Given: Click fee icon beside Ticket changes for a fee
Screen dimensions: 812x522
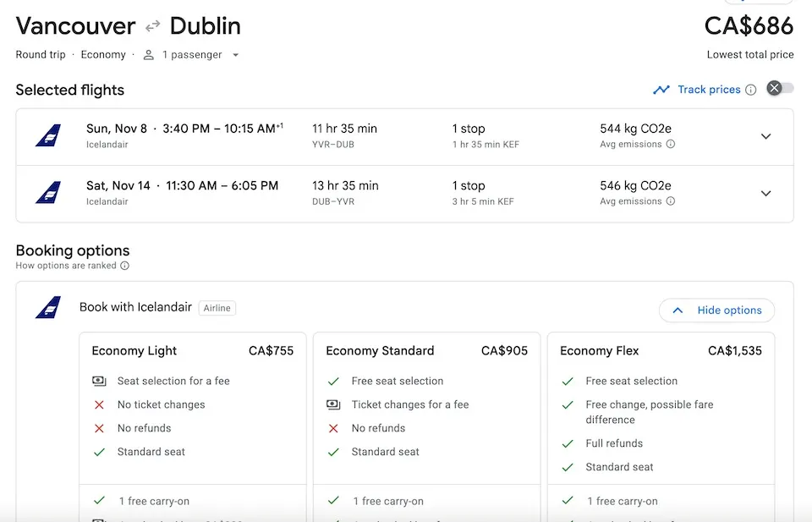Looking at the screenshot, I should click(x=333, y=405).
